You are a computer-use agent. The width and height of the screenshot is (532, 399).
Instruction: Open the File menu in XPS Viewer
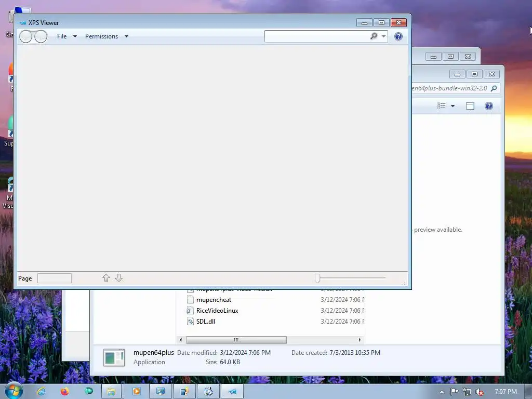62,36
